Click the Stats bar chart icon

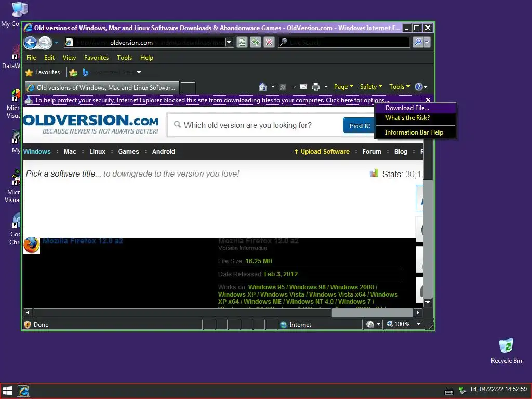(374, 174)
